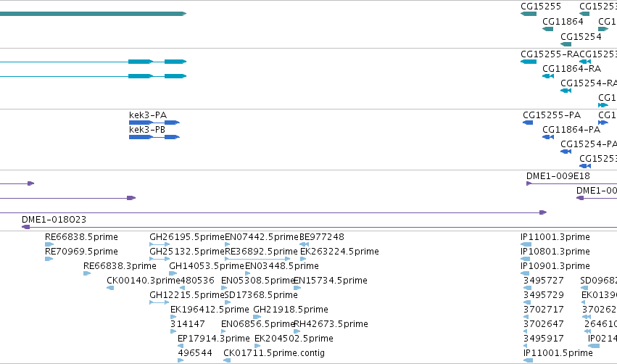
Task: Select the IP11001.3prime EST glyph
Action: [526, 244]
